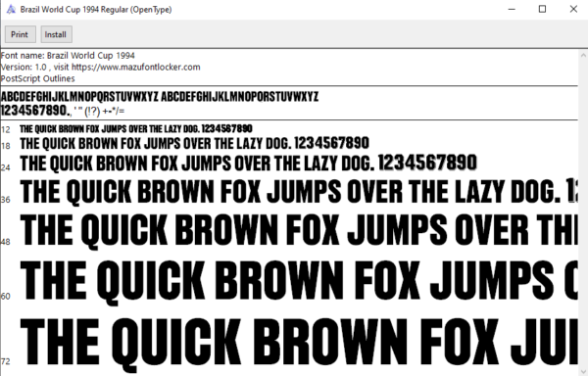Click the ABCDEFGHIJKLMNOPQRSTUVWXYZ alphabet sample line
This screenshot has width=588, height=376.
(x=160, y=97)
